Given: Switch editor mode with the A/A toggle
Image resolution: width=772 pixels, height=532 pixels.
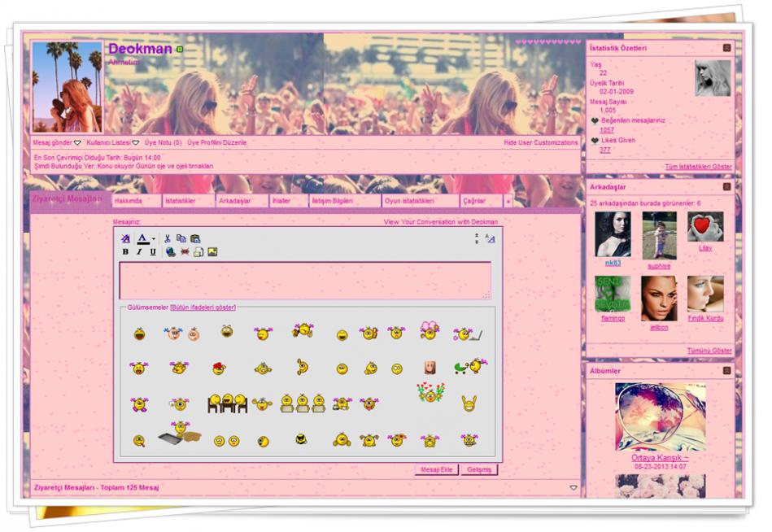Looking at the screenshot, I should pos(490,239).
